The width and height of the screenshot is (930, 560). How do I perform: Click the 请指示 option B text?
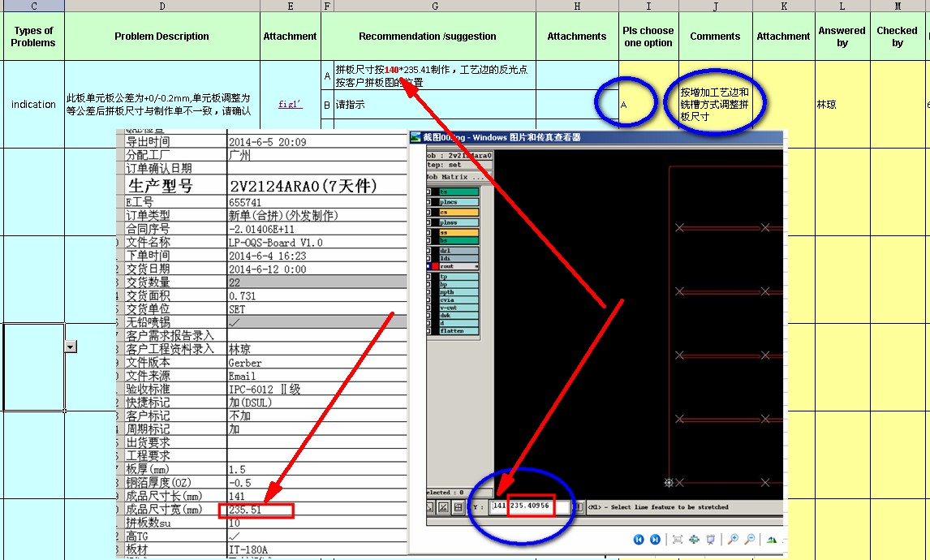tap(350, 105)
